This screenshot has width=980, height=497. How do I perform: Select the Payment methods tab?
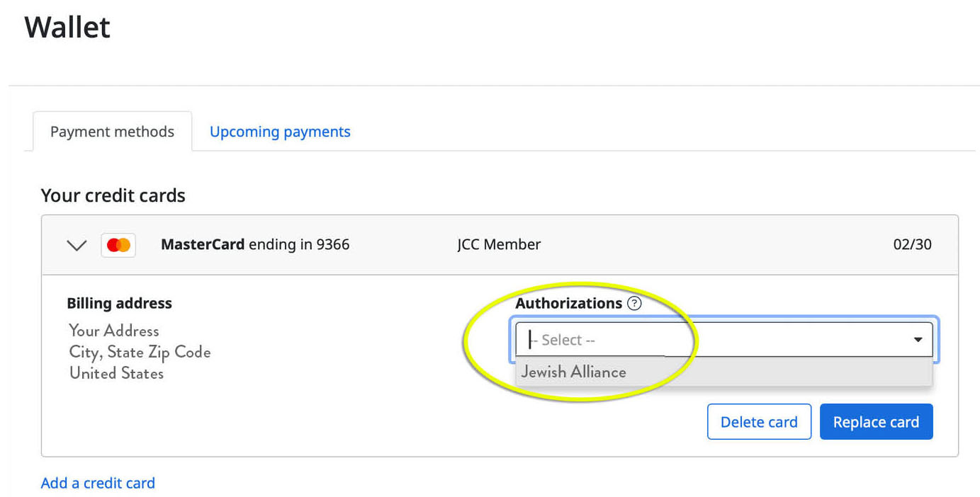point(112,132)
